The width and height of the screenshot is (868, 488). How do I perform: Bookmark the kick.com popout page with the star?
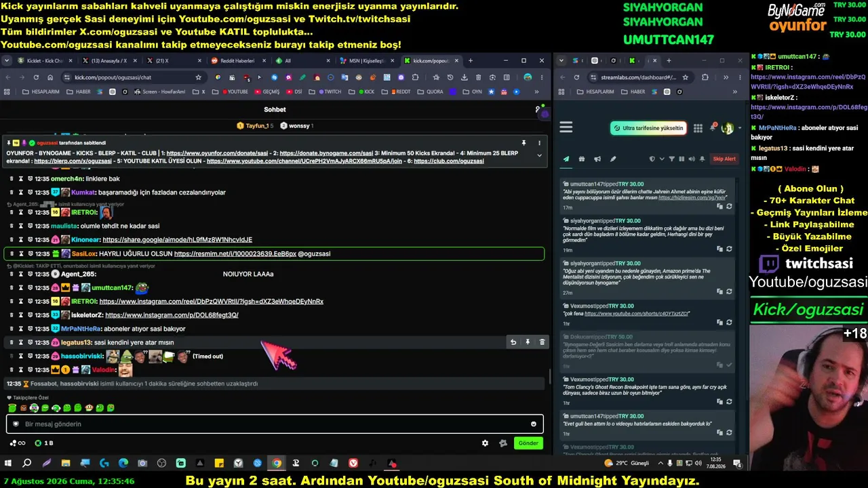(x=198, y=77)
